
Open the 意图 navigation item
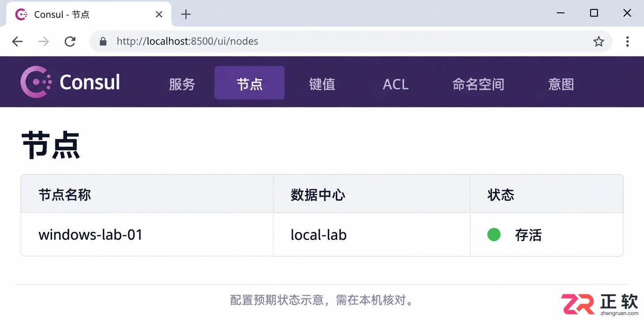(x=561, y=84)
